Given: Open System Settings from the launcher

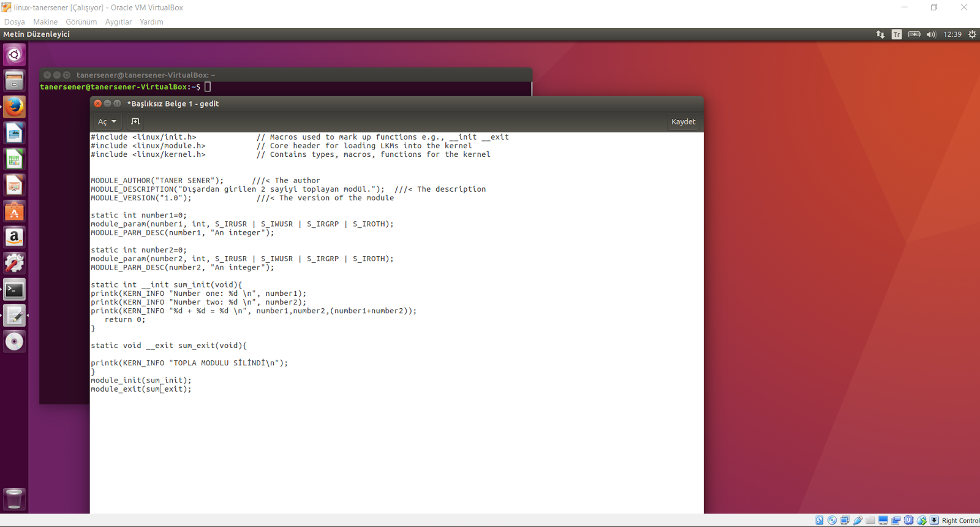Looking at the screenshot, I should pos(14,263).
